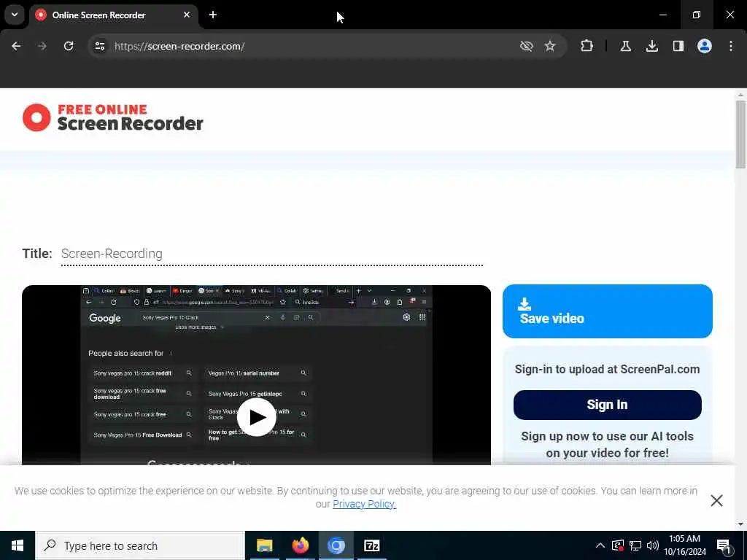Go back using the browser back arrow

tap(16, 46)
